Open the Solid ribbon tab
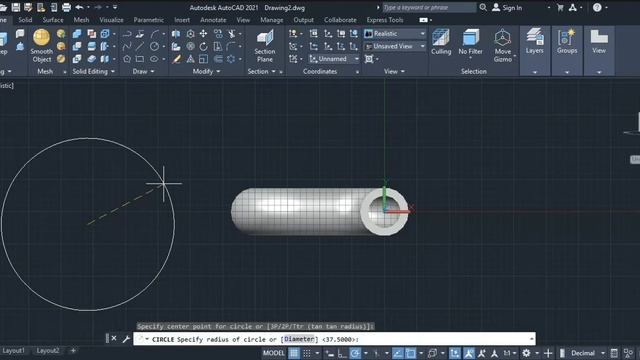This screenshot has height=360, width=640. pos(25,20)
